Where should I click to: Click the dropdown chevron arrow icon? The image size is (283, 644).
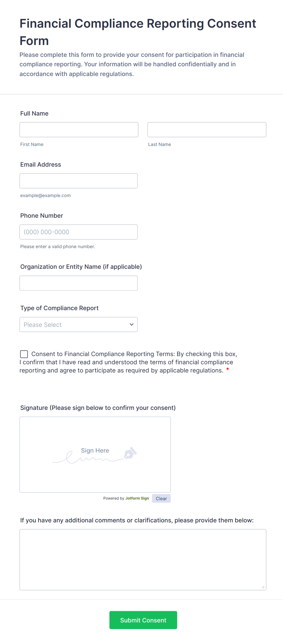point(131,324)
